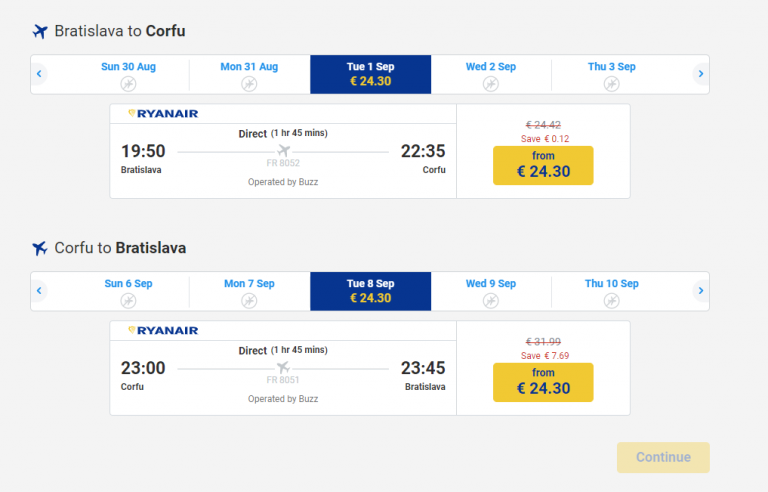Choose the Thu 3 Sep date tab

[611, 74]
